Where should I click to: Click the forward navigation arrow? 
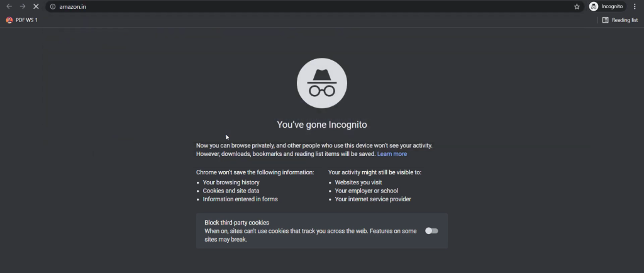tap(23, 6)
